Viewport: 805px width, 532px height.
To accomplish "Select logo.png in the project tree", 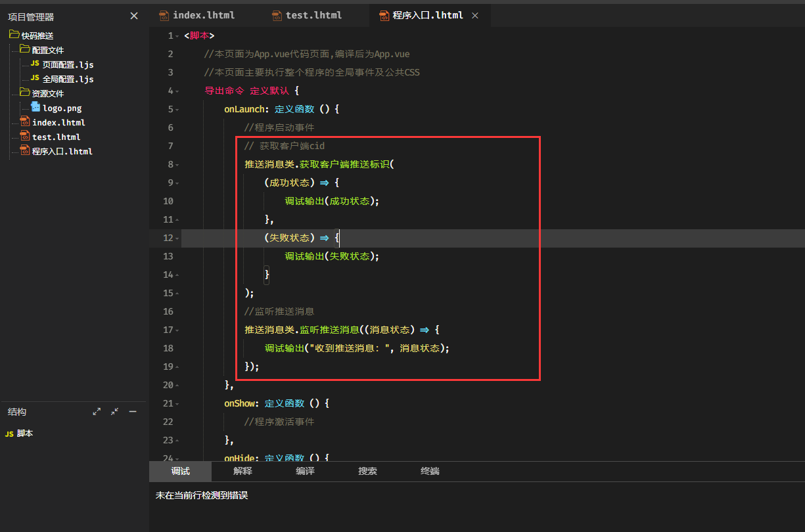I will 62,108.
